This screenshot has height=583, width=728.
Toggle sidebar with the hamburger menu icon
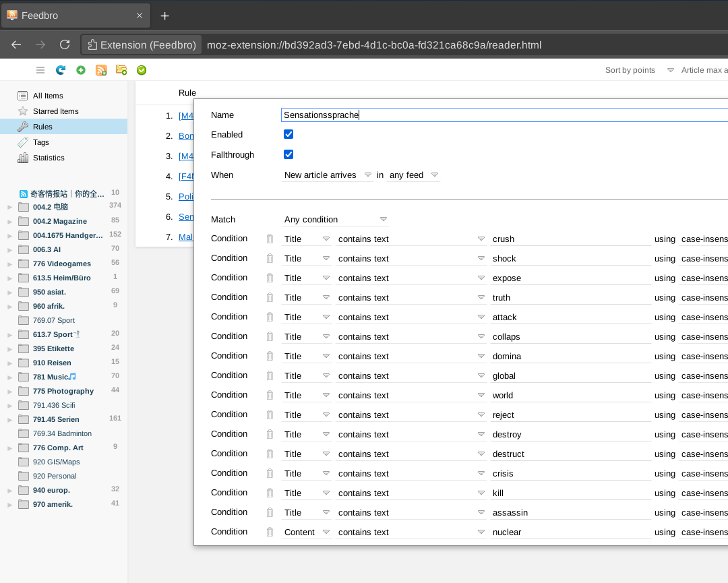[40, 70]
